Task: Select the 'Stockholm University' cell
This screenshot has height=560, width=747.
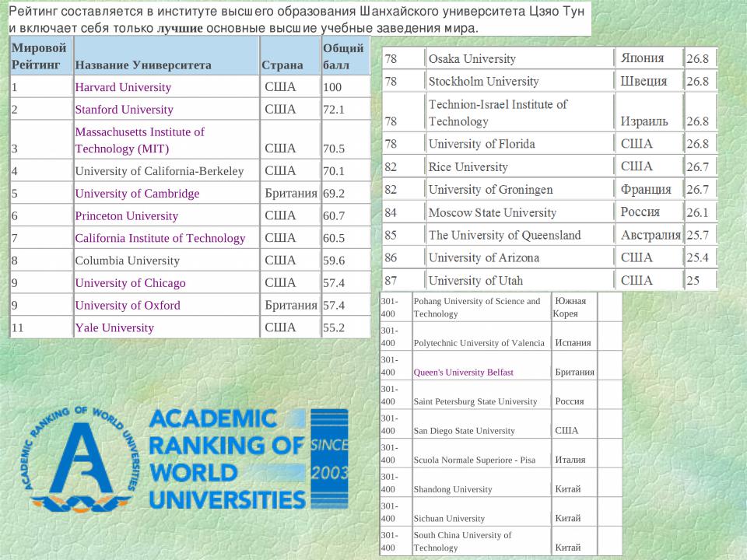Action: 519,82
